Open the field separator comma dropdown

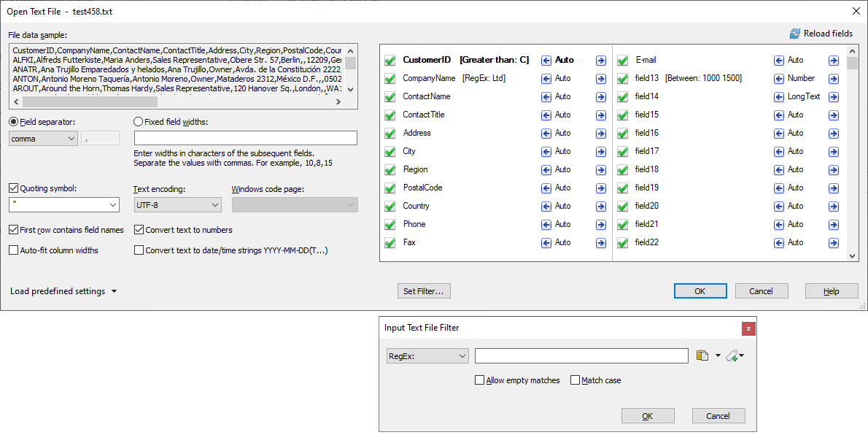(43, 139)
